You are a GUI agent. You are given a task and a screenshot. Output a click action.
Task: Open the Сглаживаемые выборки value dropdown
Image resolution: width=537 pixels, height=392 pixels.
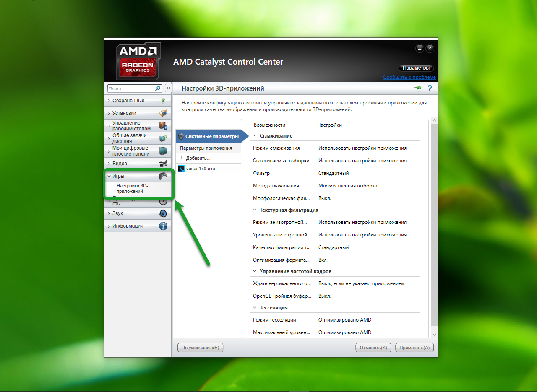click(x=362, y=161)
